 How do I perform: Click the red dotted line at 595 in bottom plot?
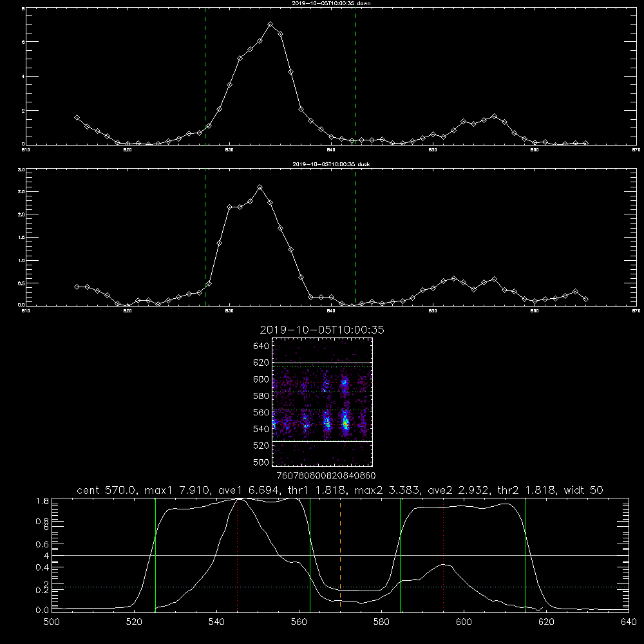444,554
